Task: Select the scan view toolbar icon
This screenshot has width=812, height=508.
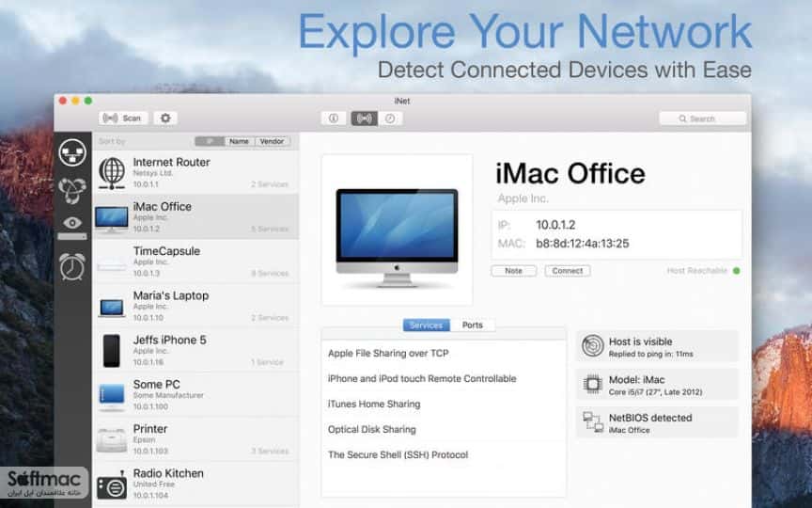Action: pyautogui.click(x=364, y=119)
